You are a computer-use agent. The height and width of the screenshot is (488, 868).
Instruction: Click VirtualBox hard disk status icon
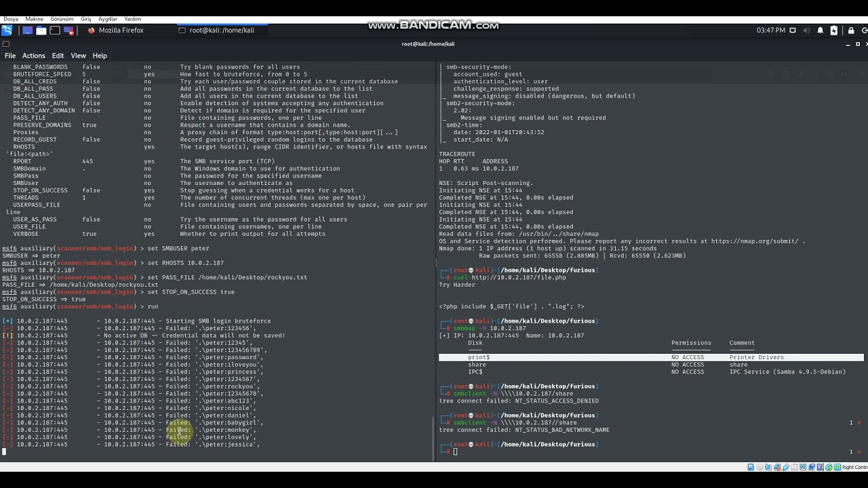point(751,467)
